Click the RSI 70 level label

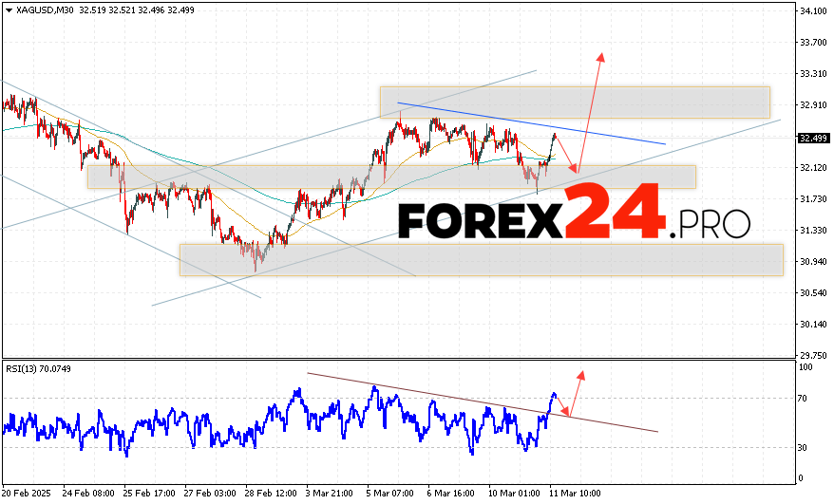pyautogui.click(x=803, y=398)
